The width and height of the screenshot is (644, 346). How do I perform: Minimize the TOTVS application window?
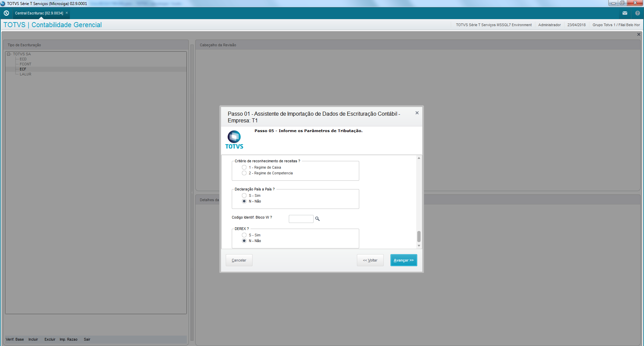(x=613, y=3)
